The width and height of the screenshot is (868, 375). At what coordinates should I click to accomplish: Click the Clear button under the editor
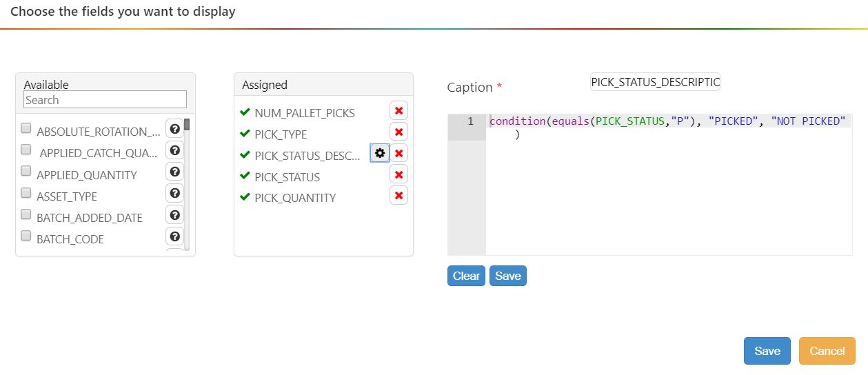tap(466, 276)
